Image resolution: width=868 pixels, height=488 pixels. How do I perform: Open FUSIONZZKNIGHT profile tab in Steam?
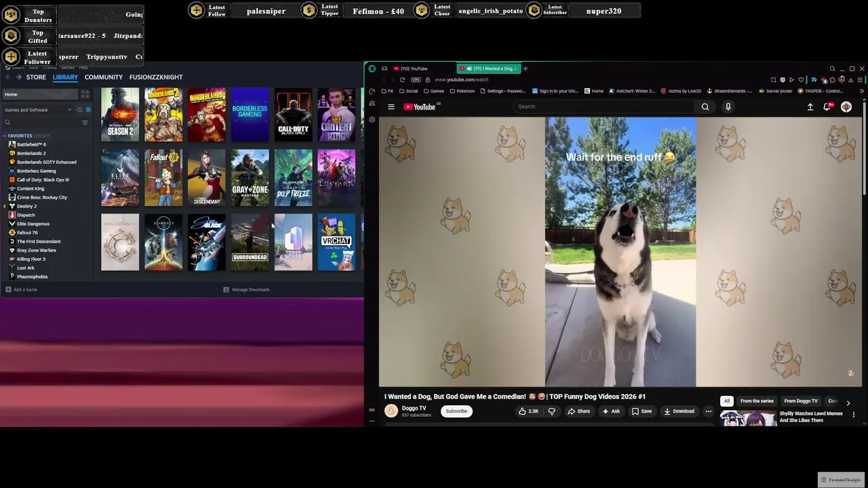click(156, 77)
